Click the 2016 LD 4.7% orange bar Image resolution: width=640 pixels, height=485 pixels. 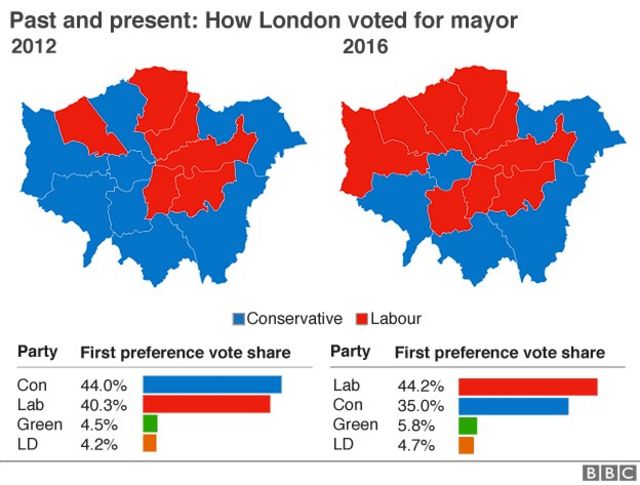pyautogui.click(x=466, y=445)
